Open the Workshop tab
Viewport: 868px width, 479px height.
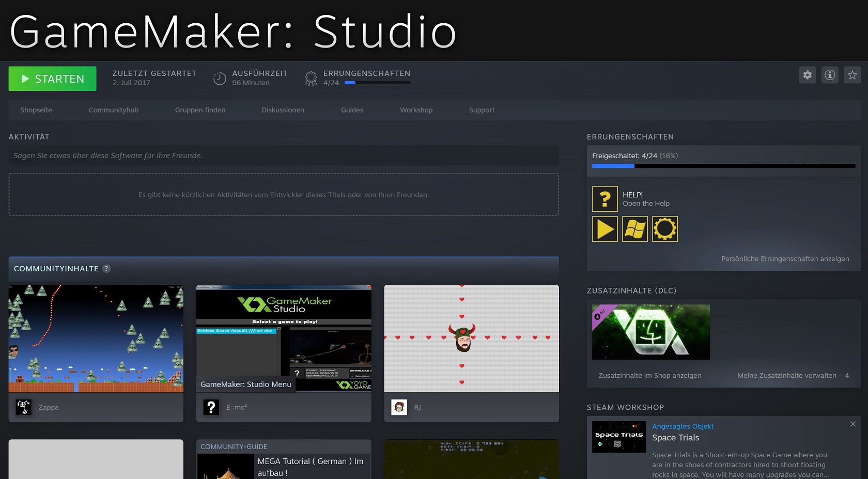coord(416,110)
